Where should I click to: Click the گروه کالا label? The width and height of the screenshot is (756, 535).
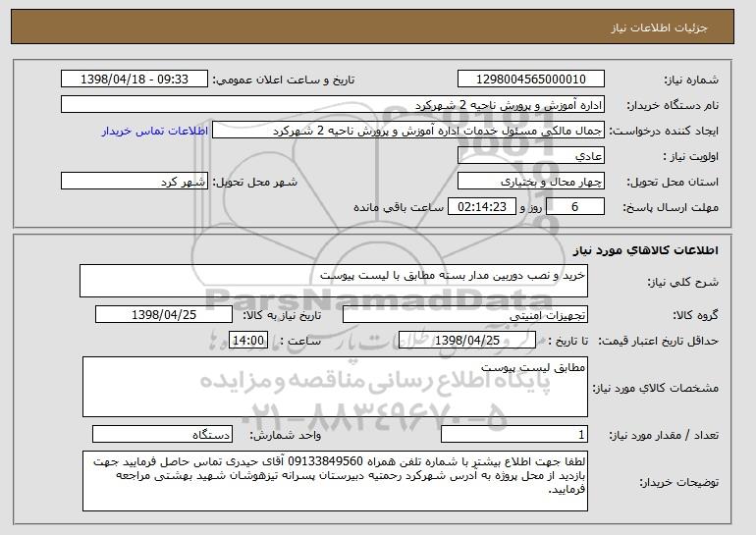(696, 315)
